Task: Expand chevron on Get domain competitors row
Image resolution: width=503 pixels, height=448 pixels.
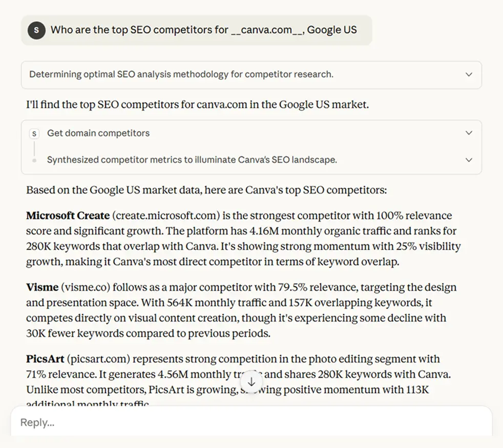Action: pos(468,133)
